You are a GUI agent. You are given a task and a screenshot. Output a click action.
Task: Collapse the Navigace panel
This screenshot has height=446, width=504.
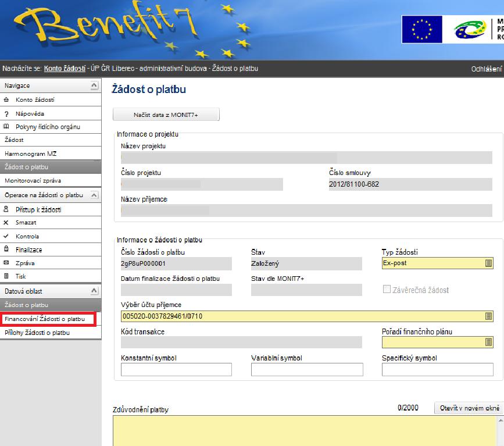[x=94, y=85]
